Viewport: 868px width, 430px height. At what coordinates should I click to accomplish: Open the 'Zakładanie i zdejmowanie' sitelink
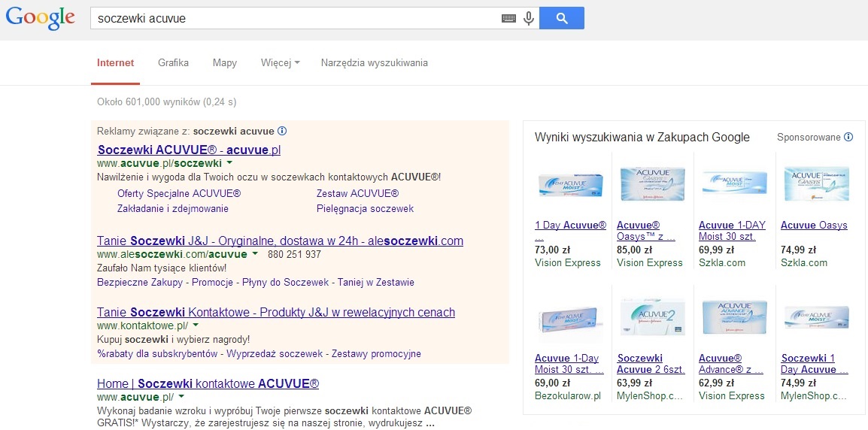click(173, 209)
